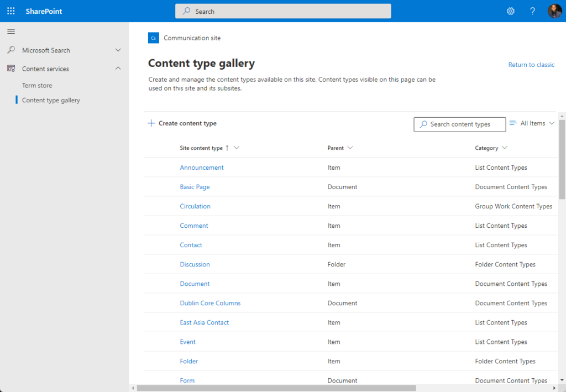Open the Announcement content type
This screenshot has width=566, height=392.
click(202, 168)
